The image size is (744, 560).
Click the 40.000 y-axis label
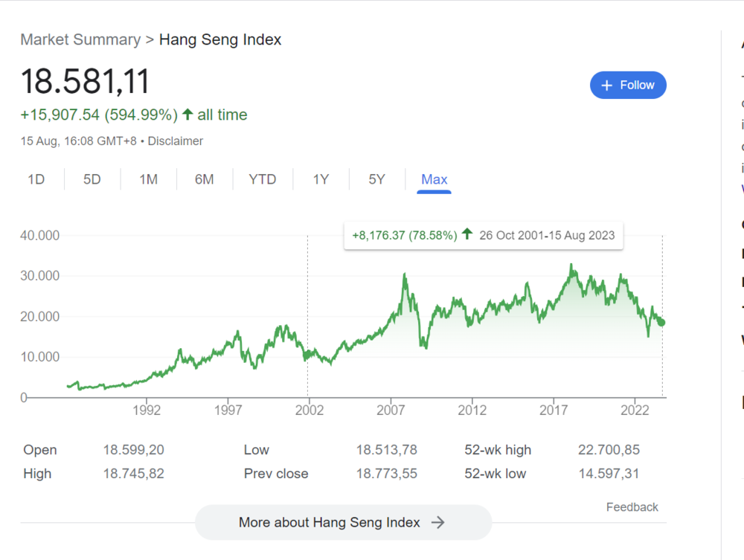pos(40,236)
